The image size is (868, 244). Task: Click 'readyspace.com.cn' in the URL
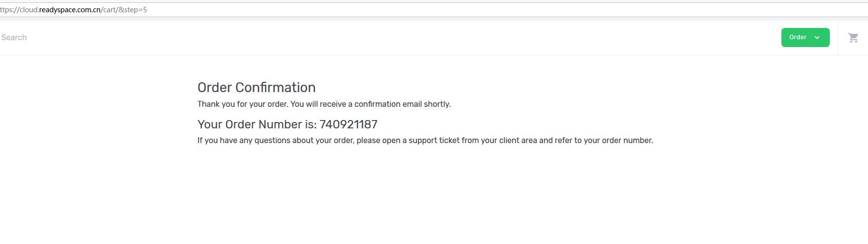click(69, 10)
